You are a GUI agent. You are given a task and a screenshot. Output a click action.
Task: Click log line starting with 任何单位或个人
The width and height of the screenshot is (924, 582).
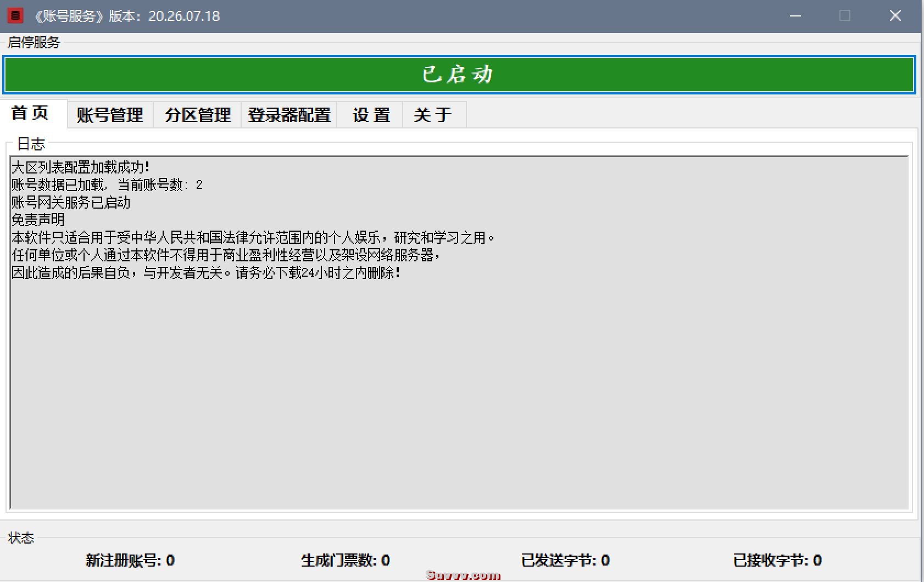(x=226, y=255)
